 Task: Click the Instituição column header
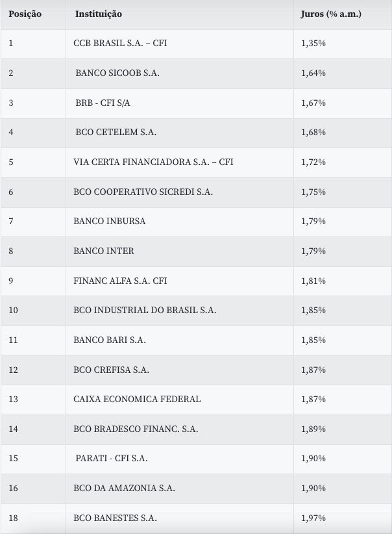(98, 14)
